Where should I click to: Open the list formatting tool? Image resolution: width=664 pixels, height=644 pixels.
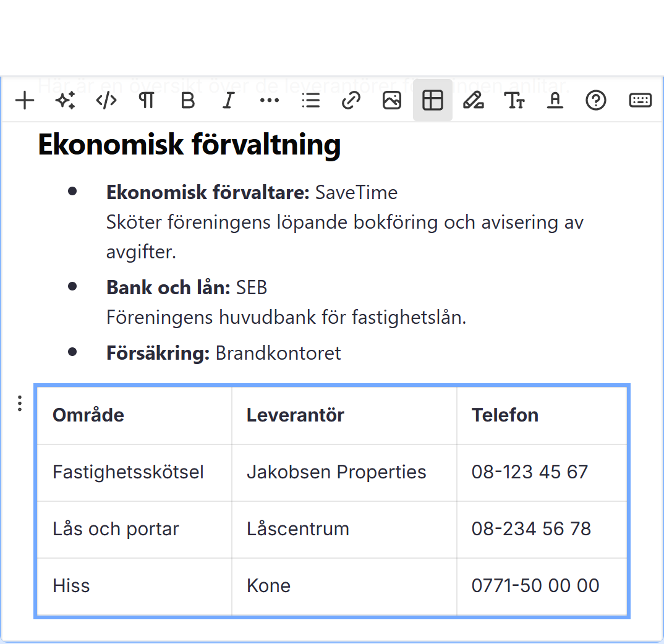point(310,100)
